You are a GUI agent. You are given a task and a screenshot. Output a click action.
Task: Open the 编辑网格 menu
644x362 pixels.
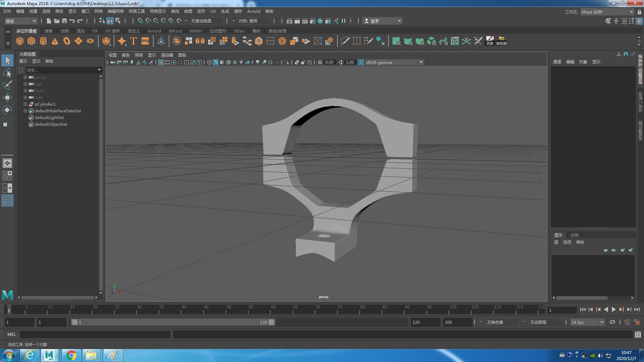(x=116, y=11)
